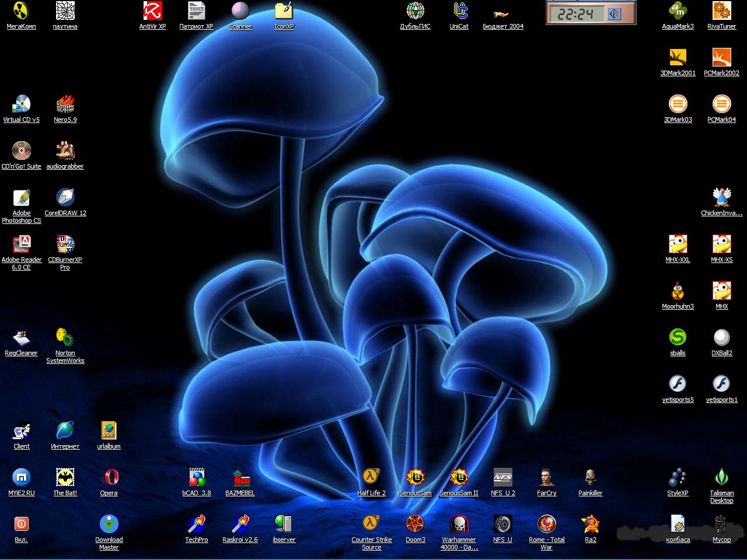Select the Counter Strike Source icon
This screenshot has width=747, height=560.
371,524
